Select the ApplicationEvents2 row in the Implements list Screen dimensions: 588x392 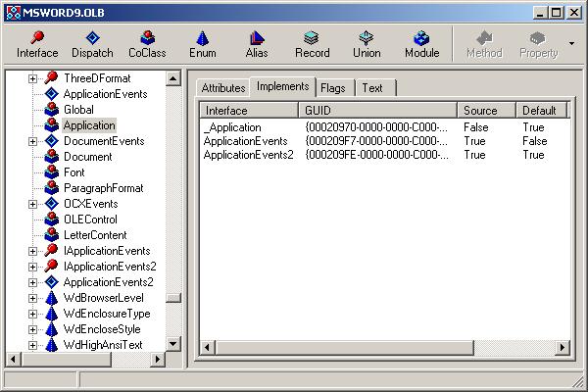pos(385,155)
